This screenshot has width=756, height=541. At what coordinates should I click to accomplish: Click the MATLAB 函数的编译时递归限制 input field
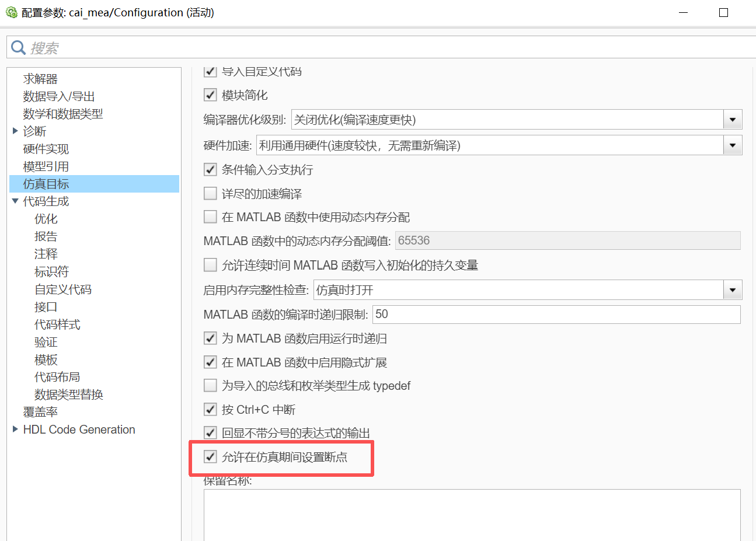pos(556,314)
